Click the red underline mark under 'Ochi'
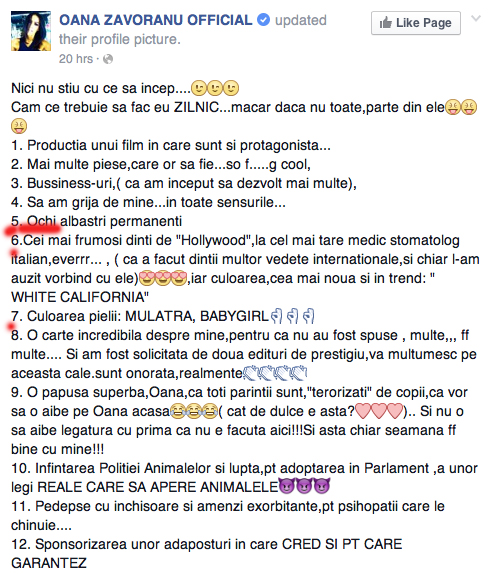The image size is (490, 574). tap(33, 230)
